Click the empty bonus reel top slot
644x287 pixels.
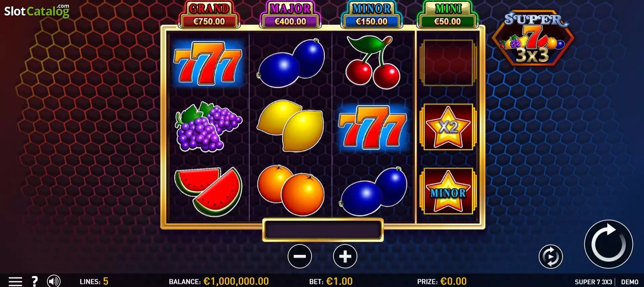448,63
